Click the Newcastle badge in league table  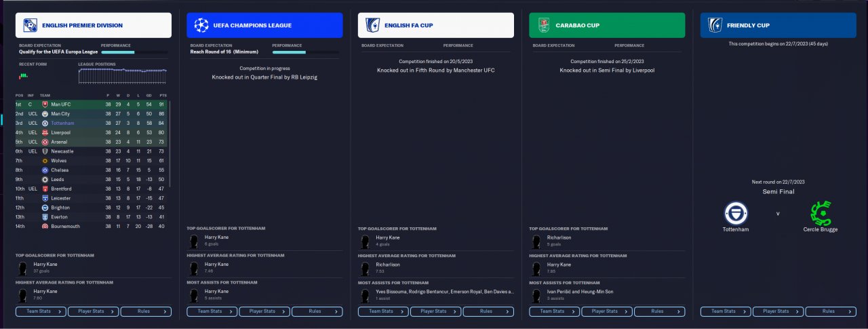click(x=45, y=151)
